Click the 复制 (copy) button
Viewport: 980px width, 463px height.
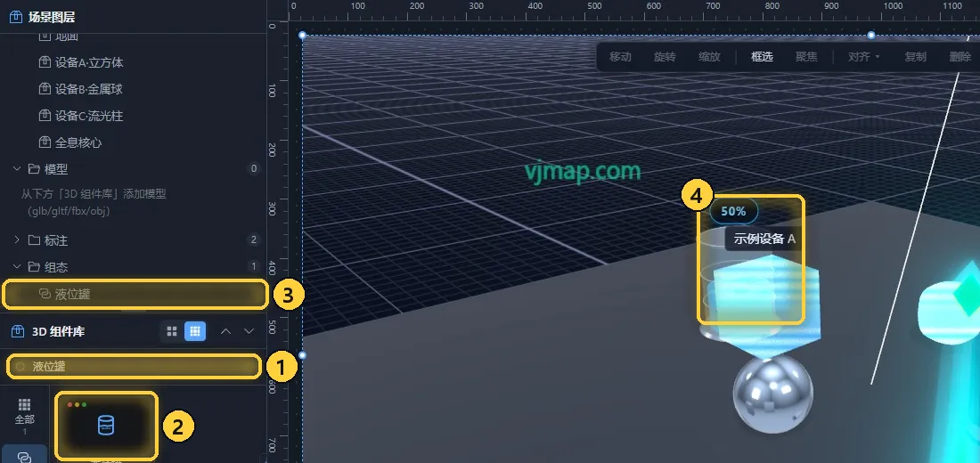[916, 57]
